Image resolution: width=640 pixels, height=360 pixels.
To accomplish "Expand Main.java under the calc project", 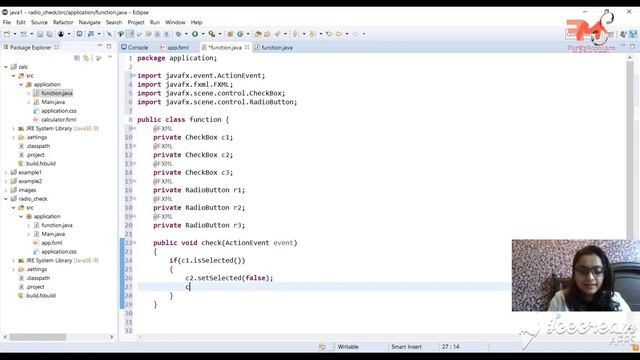I will point(29,102).
